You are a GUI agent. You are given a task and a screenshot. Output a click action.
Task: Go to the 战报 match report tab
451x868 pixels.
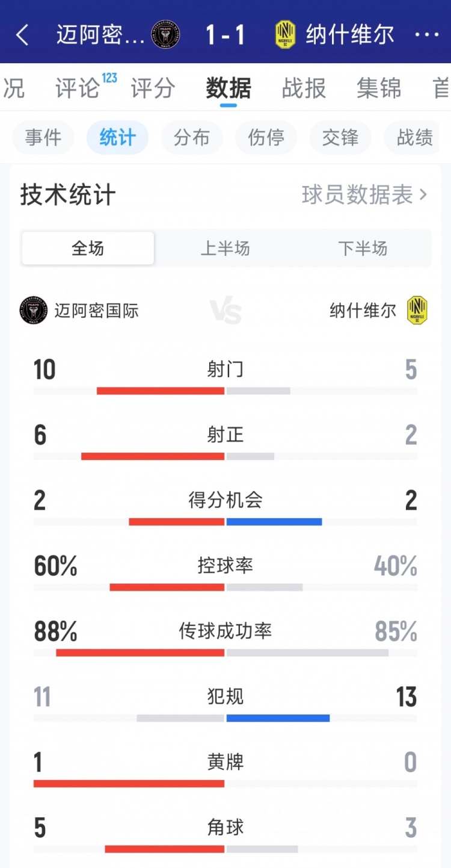pos(304,88)
